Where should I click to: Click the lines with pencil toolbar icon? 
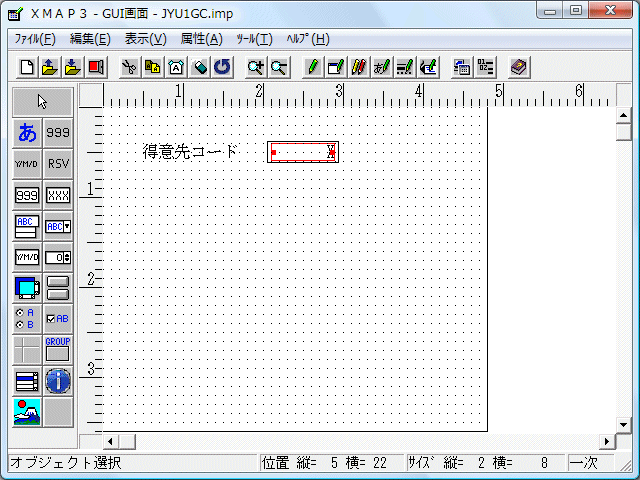tap(405, 67)
